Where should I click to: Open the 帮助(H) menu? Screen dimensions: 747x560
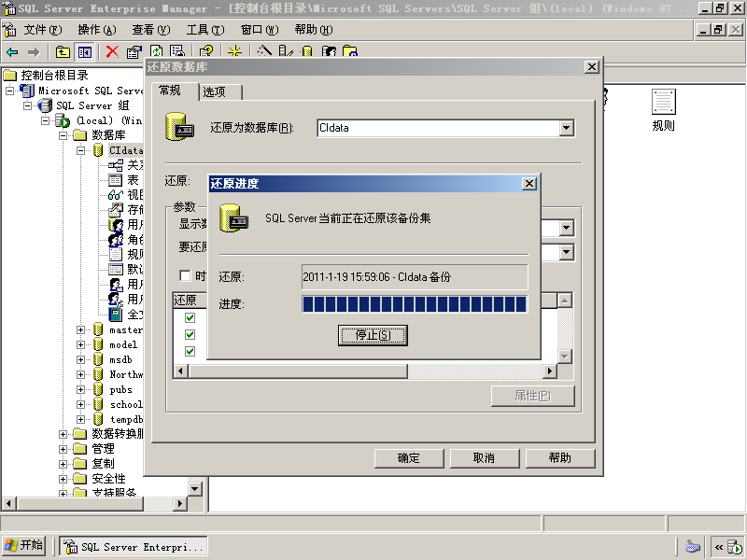314,30
